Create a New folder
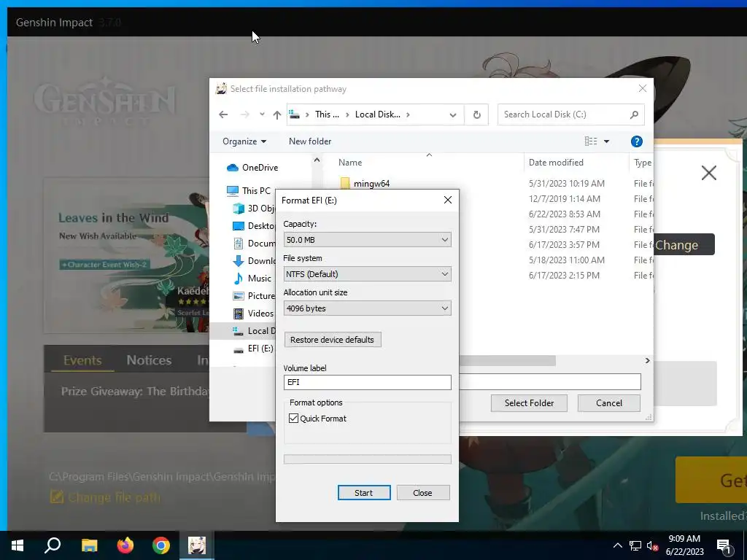This screenshot has height=560, width=747. [x=309, y=141]
